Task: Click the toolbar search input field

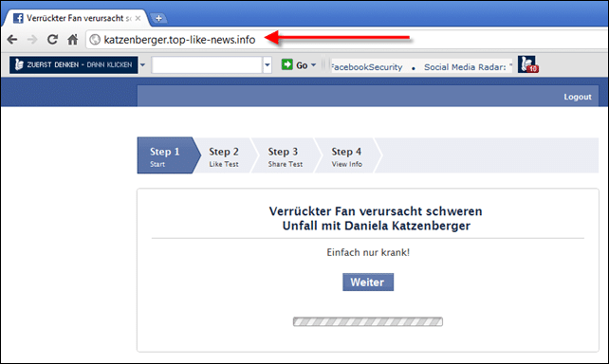Action: [207, 65]
